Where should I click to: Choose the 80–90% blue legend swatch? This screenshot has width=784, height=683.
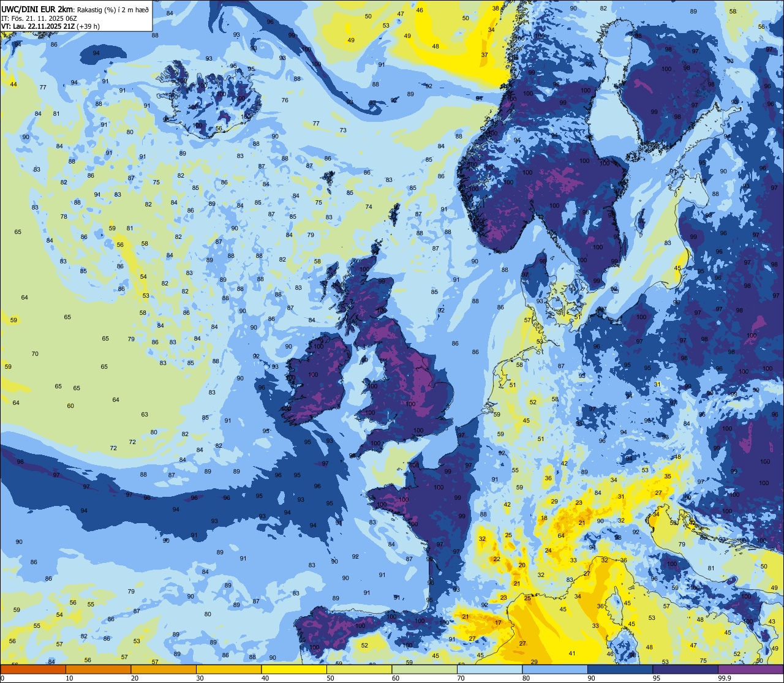(555, 669)
